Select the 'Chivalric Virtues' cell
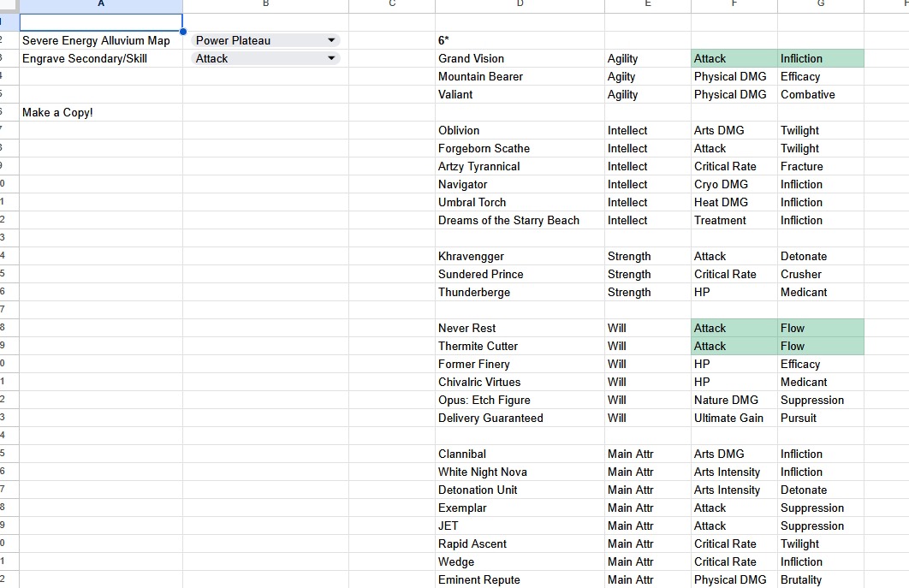 pos(520,382)
